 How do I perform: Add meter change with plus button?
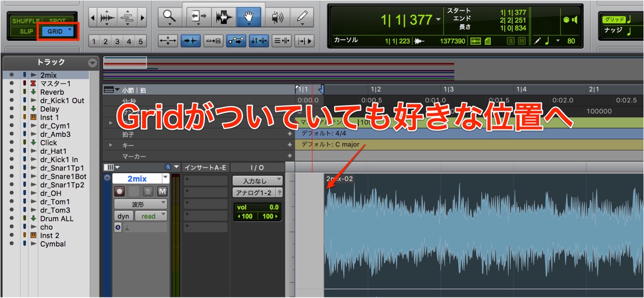pos(290,134)
